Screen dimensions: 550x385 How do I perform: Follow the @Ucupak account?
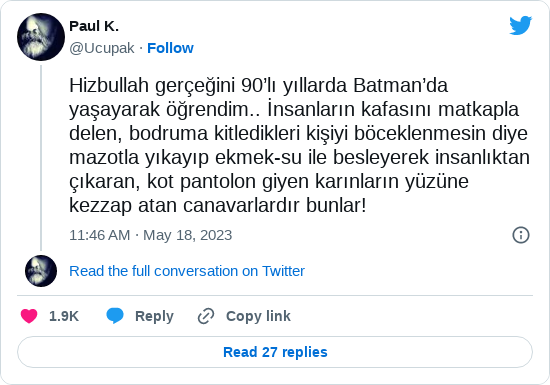[170, 48]
